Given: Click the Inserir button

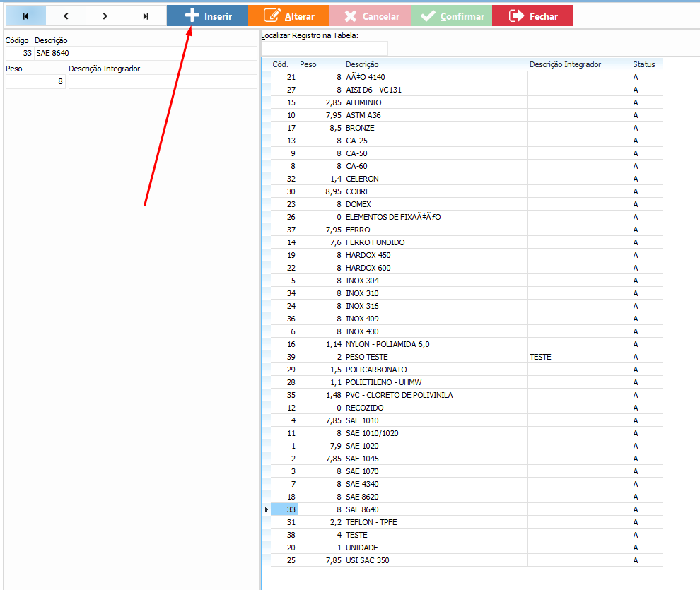Looking at the screenshot, I should click(x=208, y=16).
